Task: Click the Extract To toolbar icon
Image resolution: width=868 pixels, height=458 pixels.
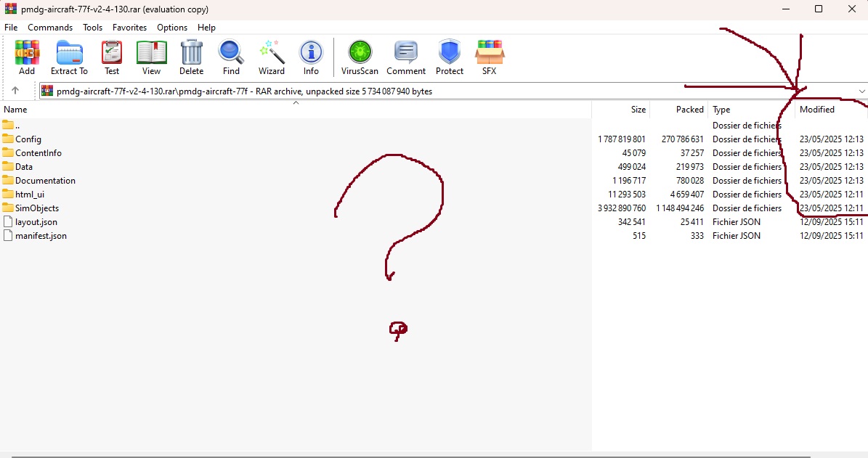Action: [x=69, y=52]
